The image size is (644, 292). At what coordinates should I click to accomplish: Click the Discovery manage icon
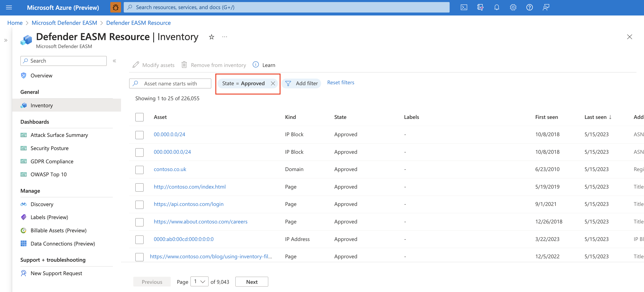pyautogui.click(x=23, y=204)
